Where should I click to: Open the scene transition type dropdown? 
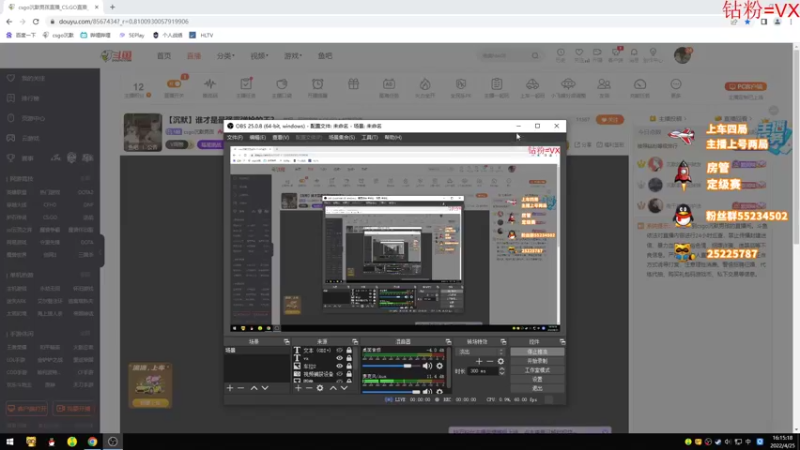(x=480, y=352)
